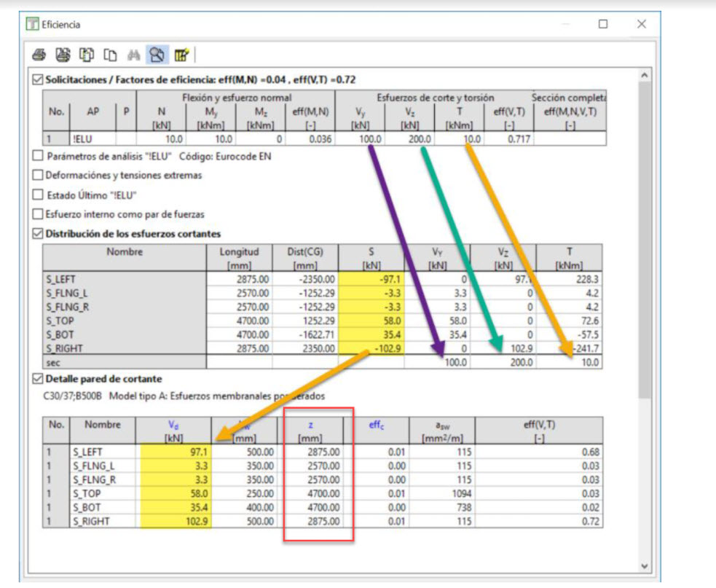716x588 pixels.
Task: Click the scrollbar down arrow
Action: (x=644, y=565)
